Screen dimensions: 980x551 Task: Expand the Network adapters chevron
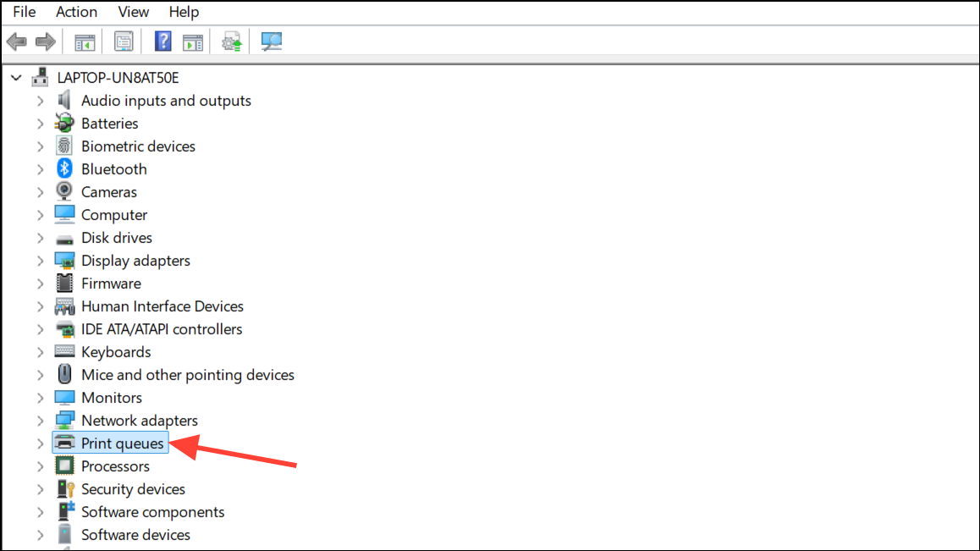[40, 421]
